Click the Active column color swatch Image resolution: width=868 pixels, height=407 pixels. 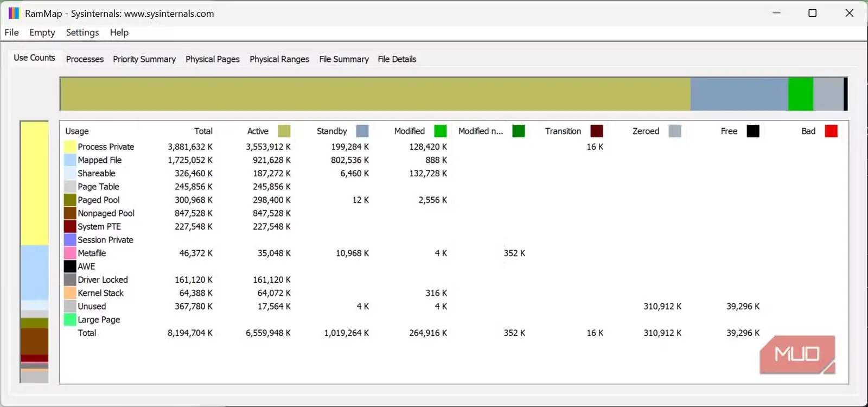coord(284,131)
